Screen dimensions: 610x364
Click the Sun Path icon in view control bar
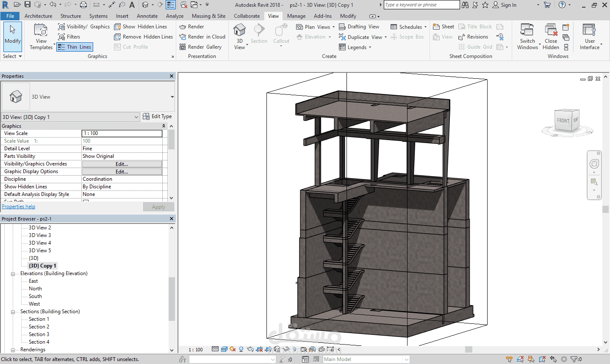[233, 349]
